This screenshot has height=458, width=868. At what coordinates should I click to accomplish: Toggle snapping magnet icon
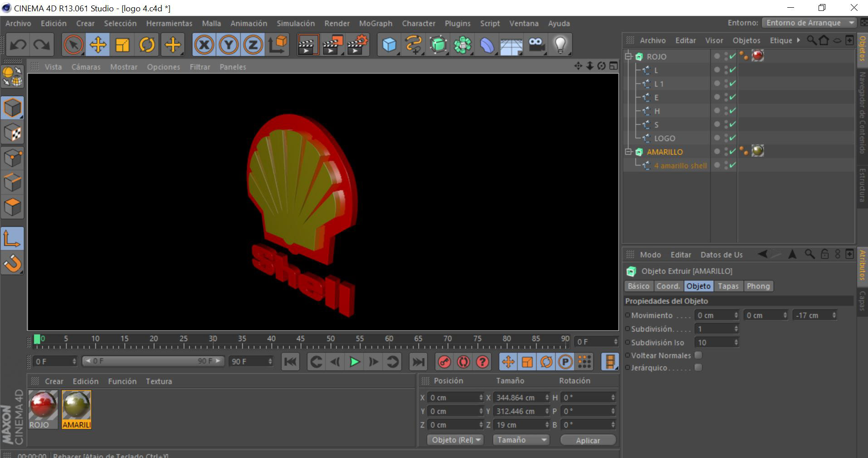[12, 263]
